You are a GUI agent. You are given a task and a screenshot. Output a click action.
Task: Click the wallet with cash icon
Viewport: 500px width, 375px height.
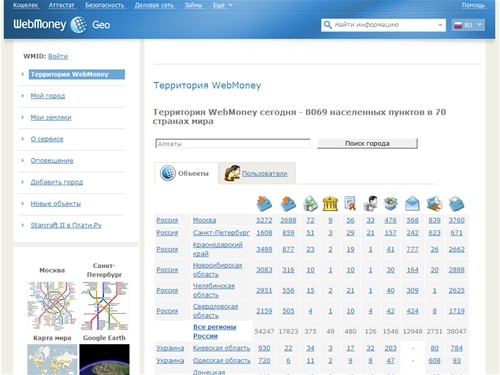pyautogui.click(x=456, y=203)
